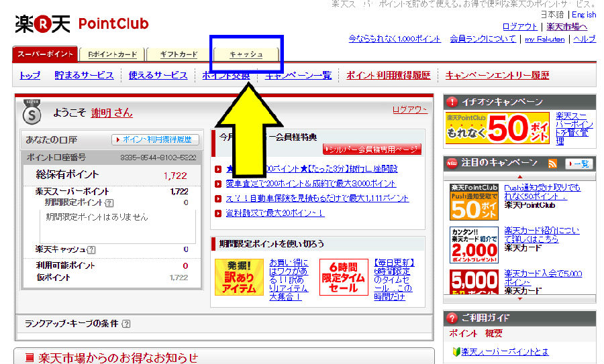Image resolution: width=604 pixels, height=364 pixels.
Task: Open the 50ポイント campaign banner
Action: click(497, 128)
